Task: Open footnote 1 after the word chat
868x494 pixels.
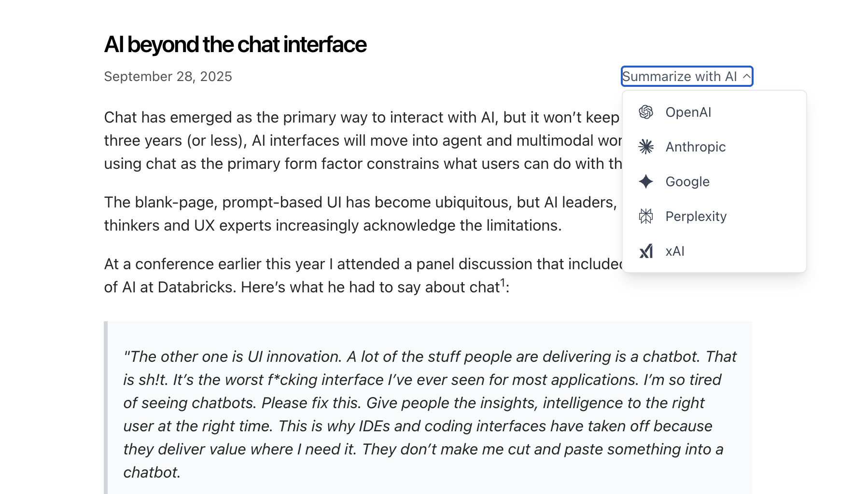Action: pyautogui.click(x=502, y=281)
